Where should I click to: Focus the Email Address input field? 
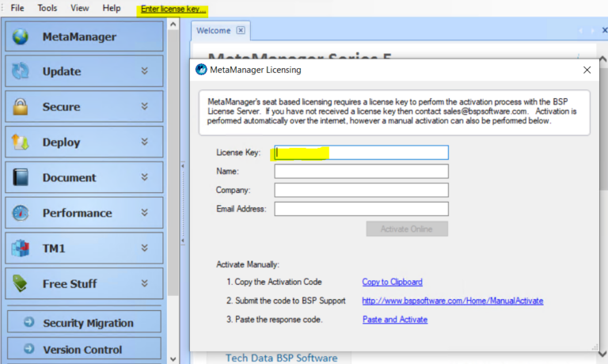click(361, 209)
